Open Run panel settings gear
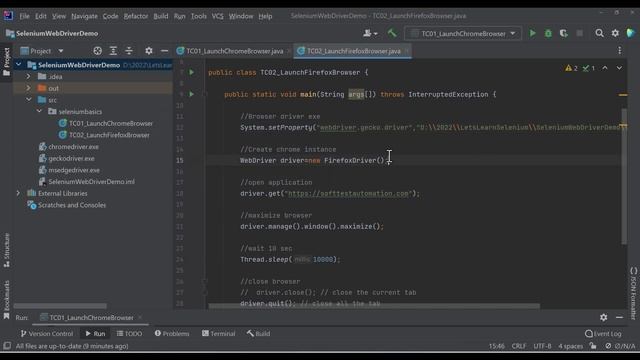Image resolution: width=640 pixels, height=360 pixels. point(604,317)
